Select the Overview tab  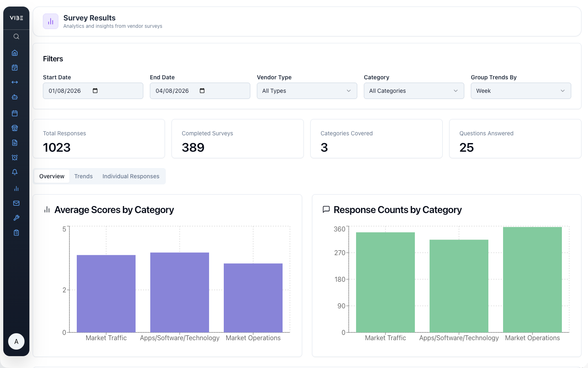pos(51,176)
